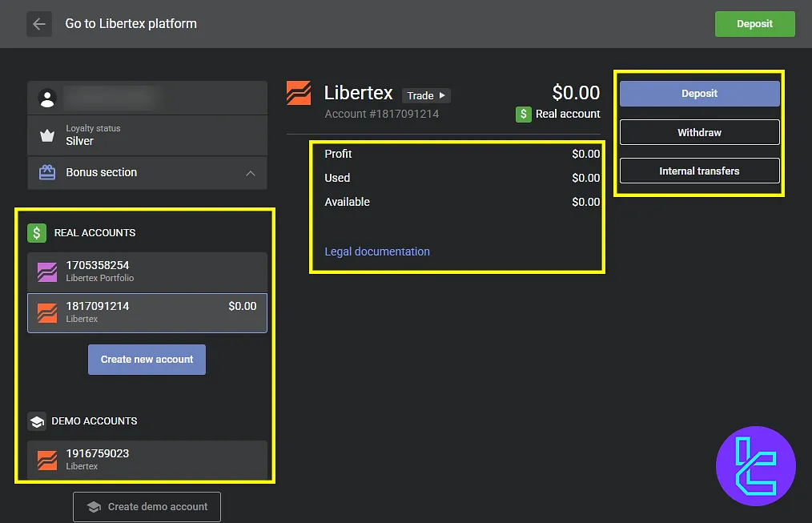
Task: Click the Trade button with play arrow
Action: [x=426, y=96]
